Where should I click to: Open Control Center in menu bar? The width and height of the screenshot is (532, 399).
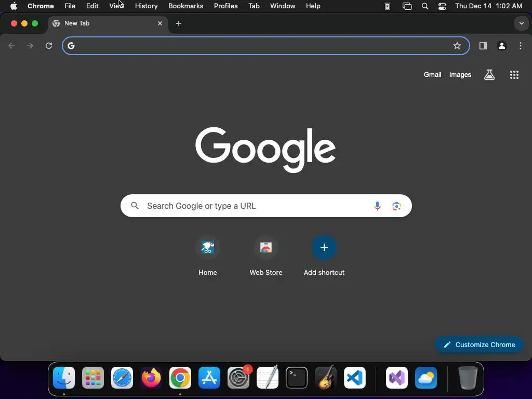pos(442,6)
